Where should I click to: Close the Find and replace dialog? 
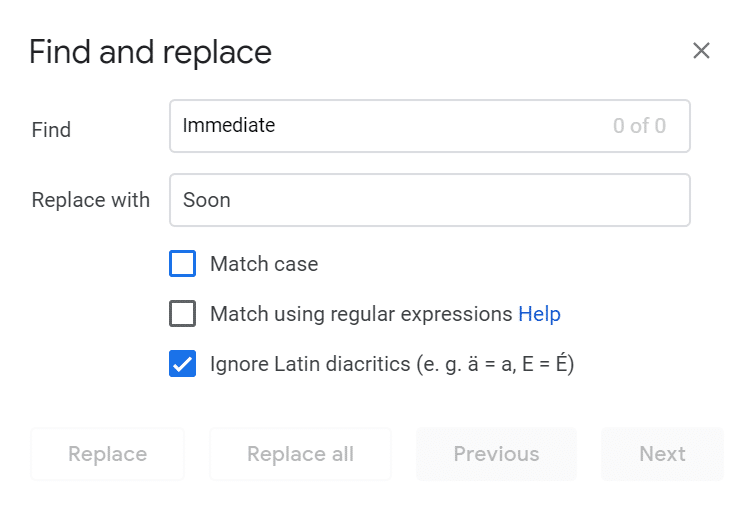[701, 51]
